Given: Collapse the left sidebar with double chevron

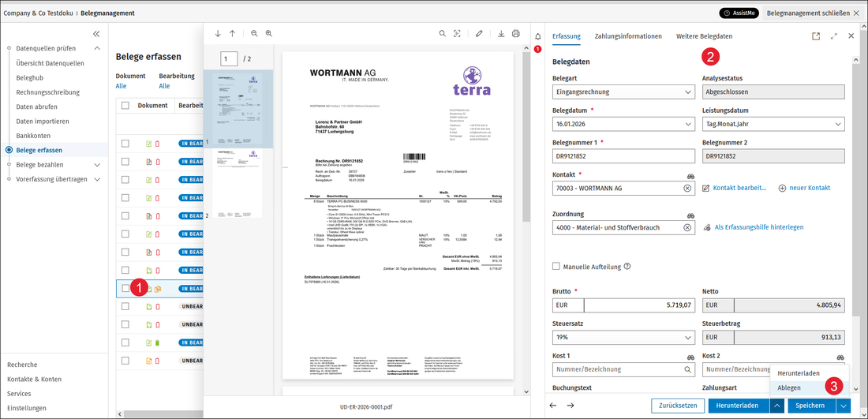Looking at the screenshot, I should [x=96, y=33].
